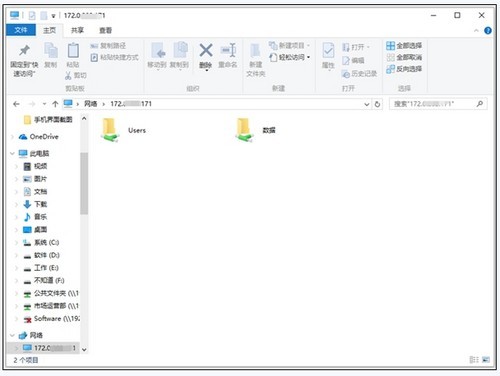Image resolution: width=500 pixels, height=376 pixels.
Task: Select the Work (E:) drive
Action: (41, 268)
